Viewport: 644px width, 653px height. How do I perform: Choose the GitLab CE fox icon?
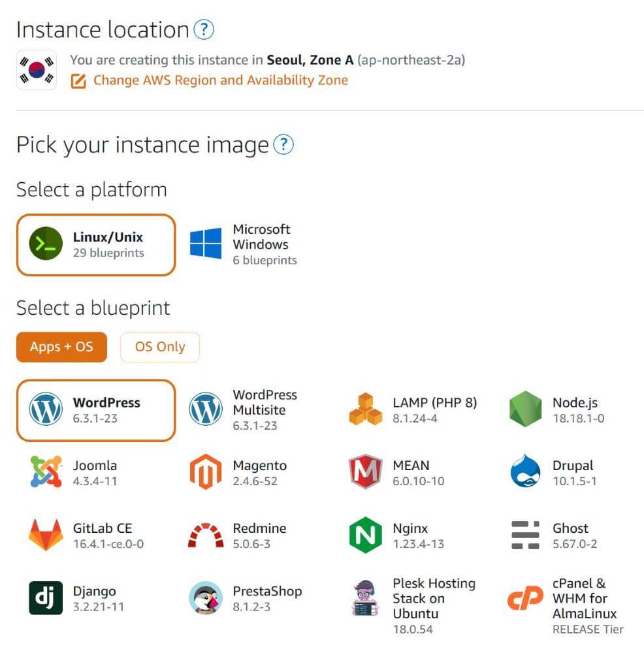point(46,535)
